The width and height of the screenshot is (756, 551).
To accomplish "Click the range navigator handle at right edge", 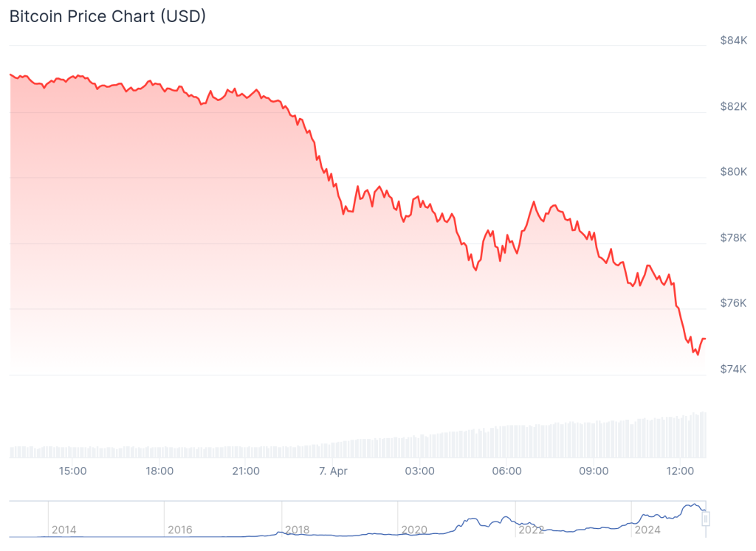I will (x=706, y=519).
